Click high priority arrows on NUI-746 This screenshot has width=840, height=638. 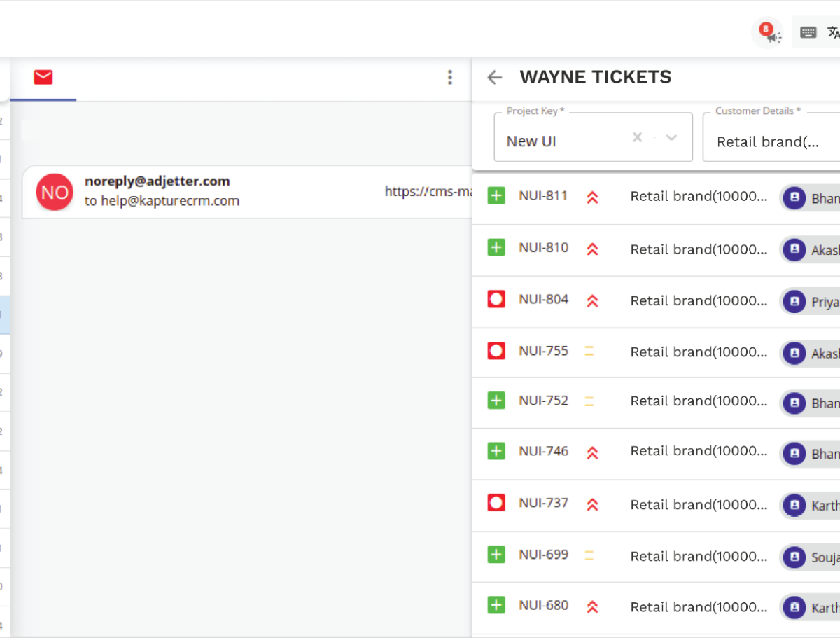592,452
